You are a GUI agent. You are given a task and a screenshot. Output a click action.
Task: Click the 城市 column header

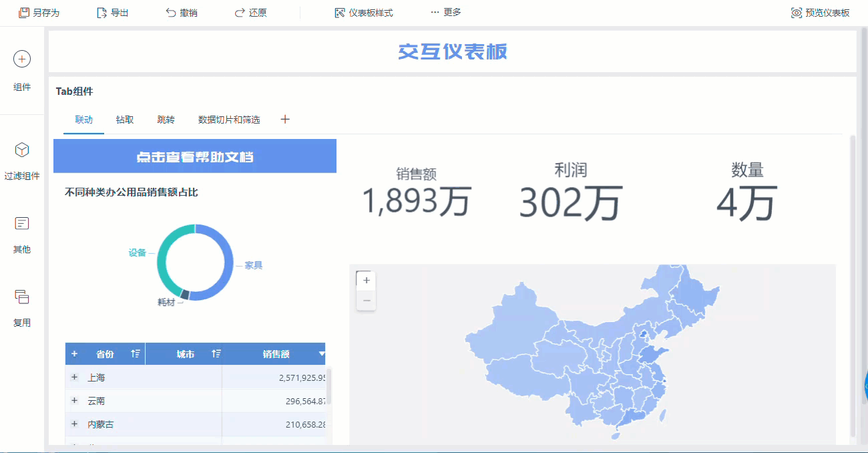[186, 354]
